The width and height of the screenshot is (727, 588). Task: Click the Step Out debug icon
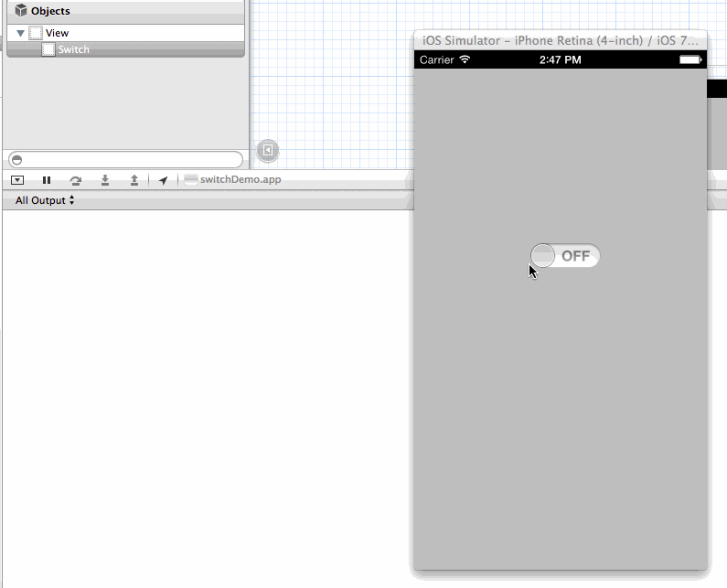click(134, 180)
